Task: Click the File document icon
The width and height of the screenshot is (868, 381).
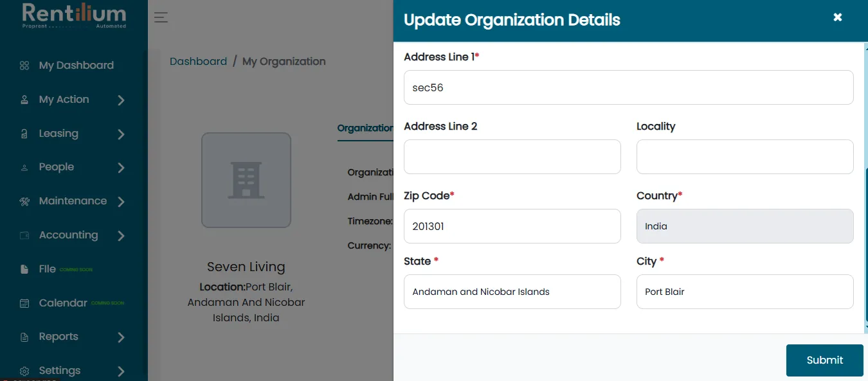Action: (24, 269)
